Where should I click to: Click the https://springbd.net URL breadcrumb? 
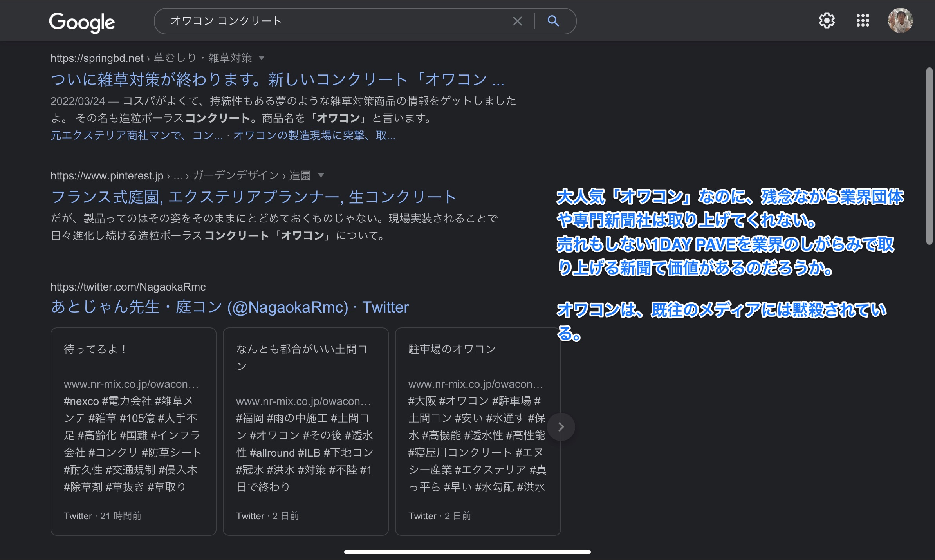coord(97,58)
